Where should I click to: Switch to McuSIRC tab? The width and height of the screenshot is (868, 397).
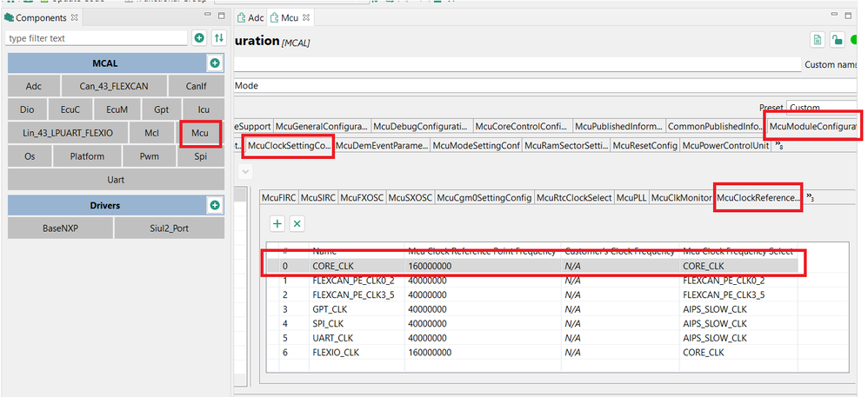coord(318,197)
